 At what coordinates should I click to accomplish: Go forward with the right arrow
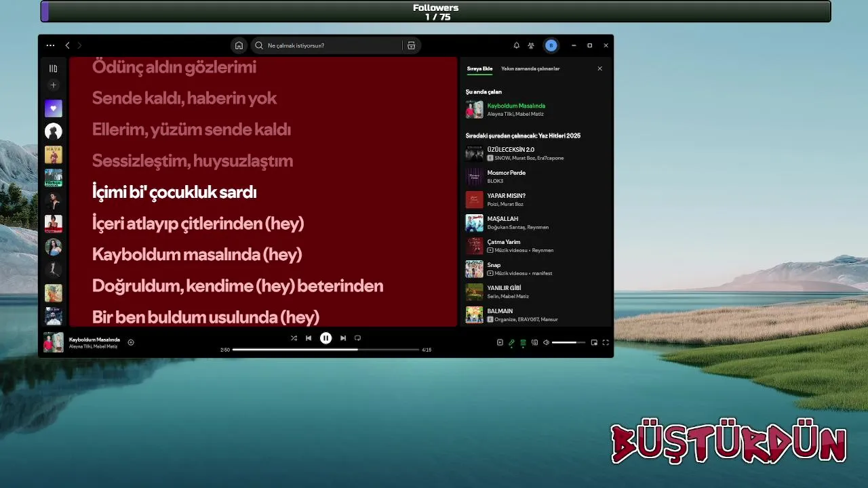tap(79, 45)
